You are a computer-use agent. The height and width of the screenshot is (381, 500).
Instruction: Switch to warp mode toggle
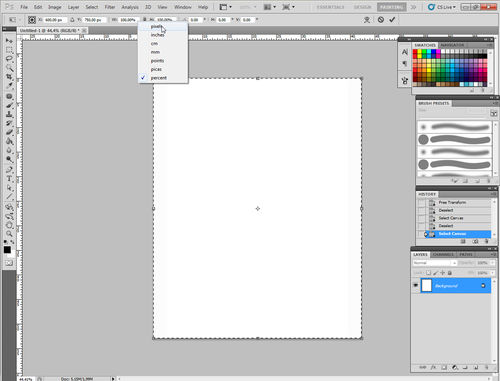(x=367, y=20)
